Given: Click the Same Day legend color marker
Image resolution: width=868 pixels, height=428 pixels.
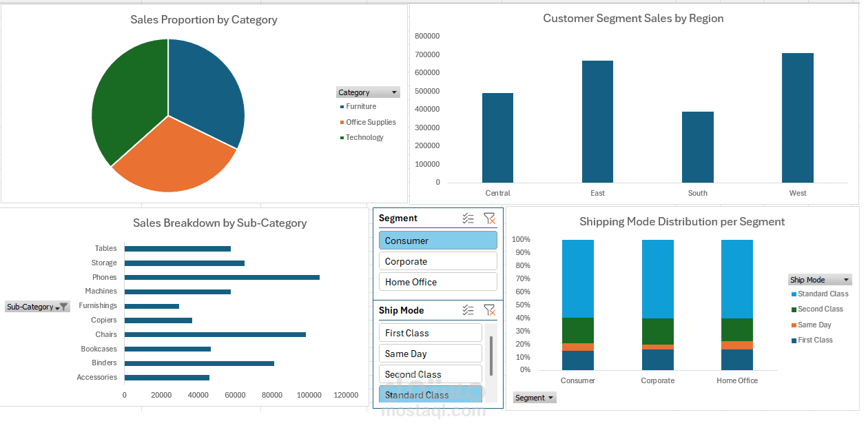Looking at the screenshot, I should pyautogui.click(x=794, y=325).
